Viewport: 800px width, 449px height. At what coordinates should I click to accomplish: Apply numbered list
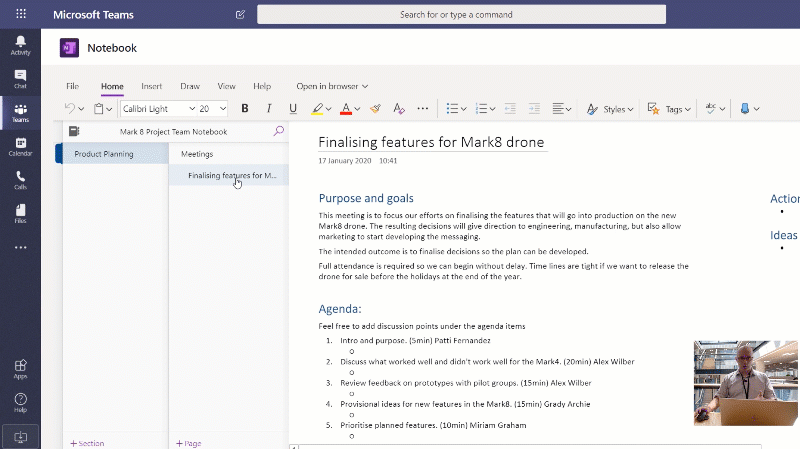click(481, 108)
